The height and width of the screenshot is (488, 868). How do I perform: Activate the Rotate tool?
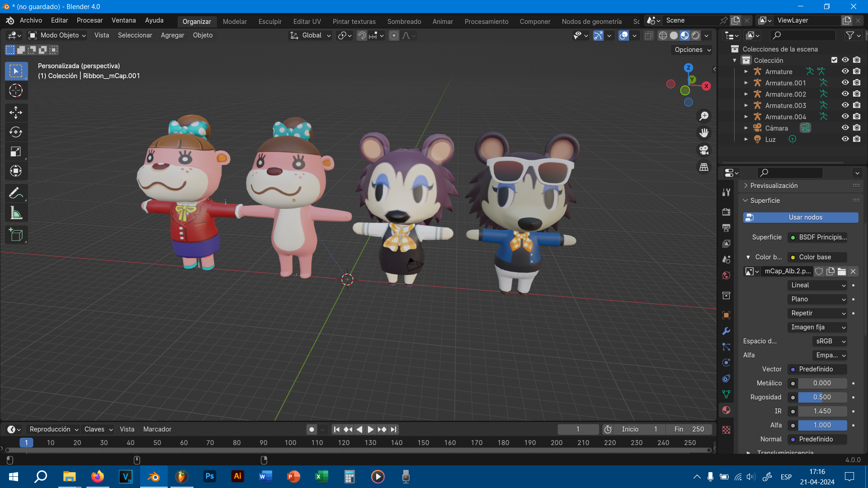pyautogui.click(x=16, y=132)
